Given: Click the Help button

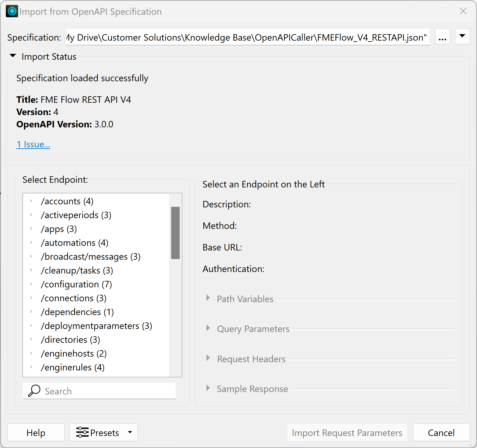Looking at the screenshot, I should [x=36, y=432].
